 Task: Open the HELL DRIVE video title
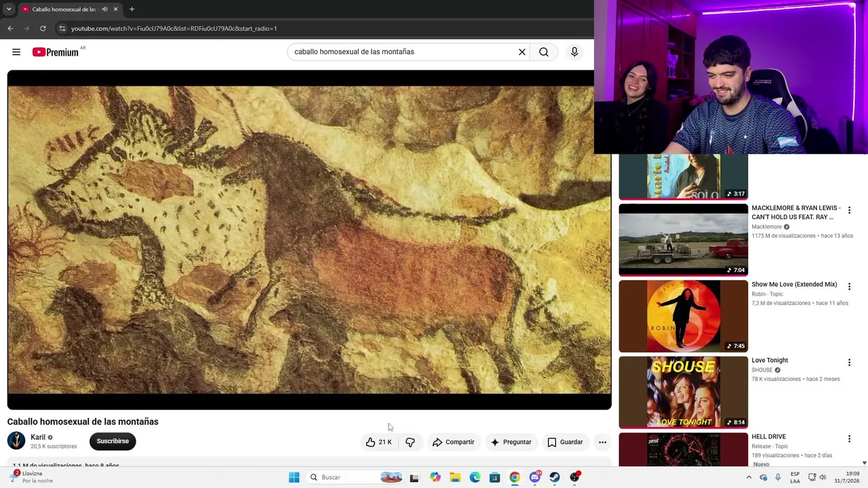[768, 437]
